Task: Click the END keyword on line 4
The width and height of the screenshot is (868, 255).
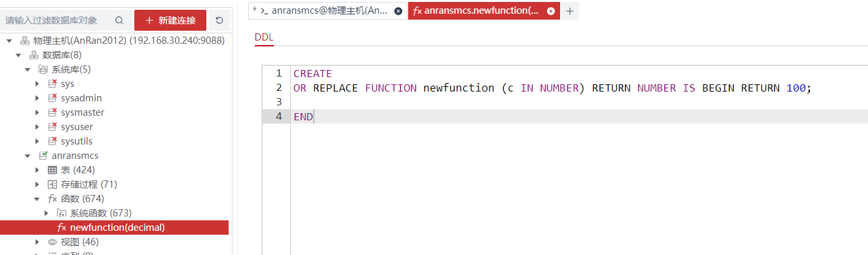Action: coord(303,116)
